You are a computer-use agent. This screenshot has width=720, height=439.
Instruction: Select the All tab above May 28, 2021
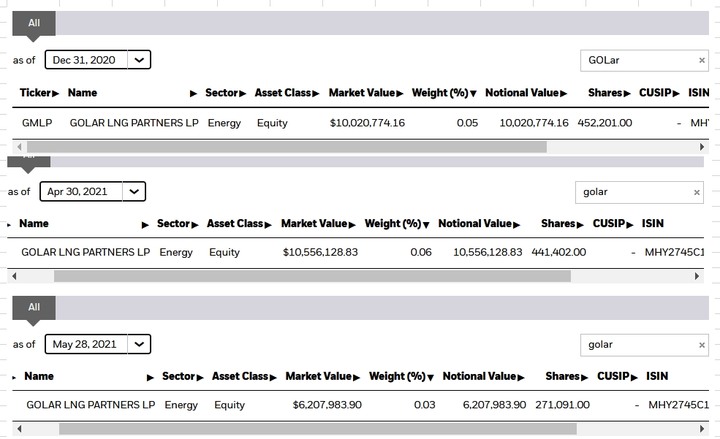(x=34, y=307)
